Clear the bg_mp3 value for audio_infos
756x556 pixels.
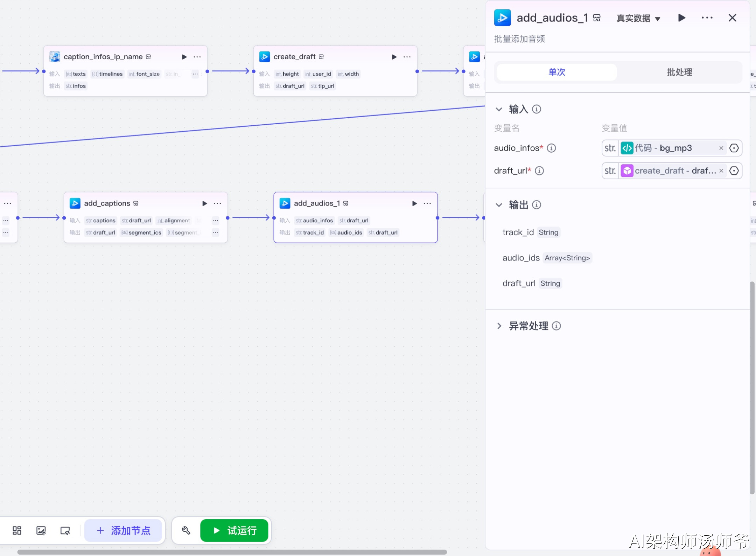point(721,148)
